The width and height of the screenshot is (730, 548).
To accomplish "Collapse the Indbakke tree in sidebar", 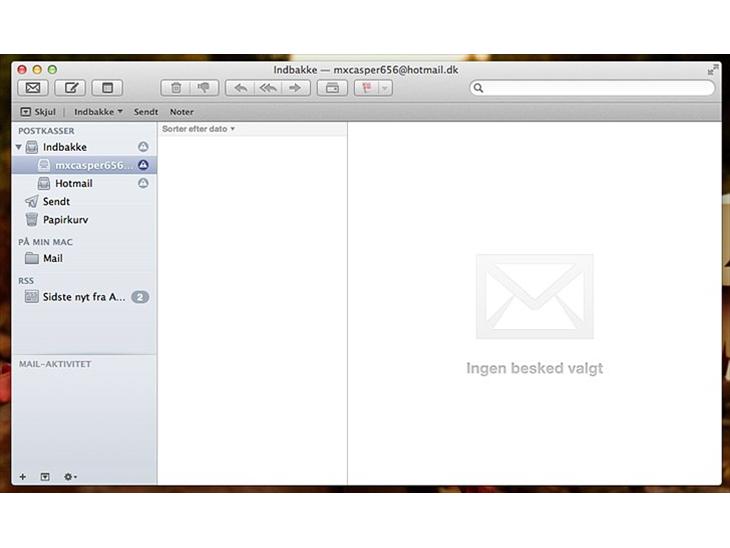I will [x=18, y=147].
